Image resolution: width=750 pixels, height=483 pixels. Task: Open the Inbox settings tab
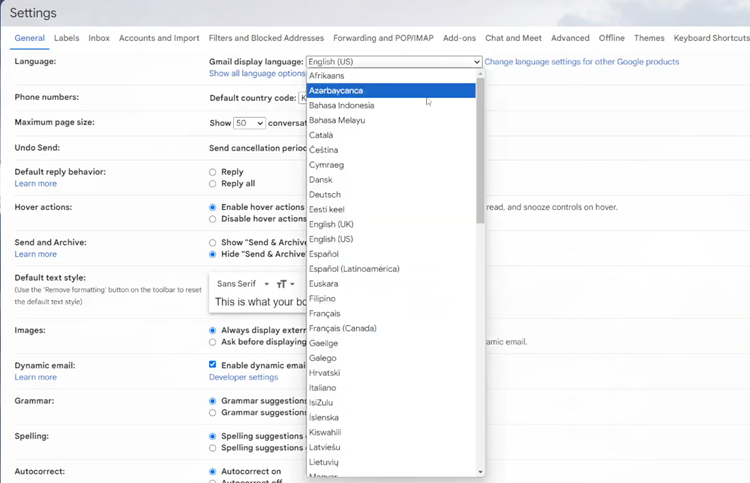tap(99, 38)
